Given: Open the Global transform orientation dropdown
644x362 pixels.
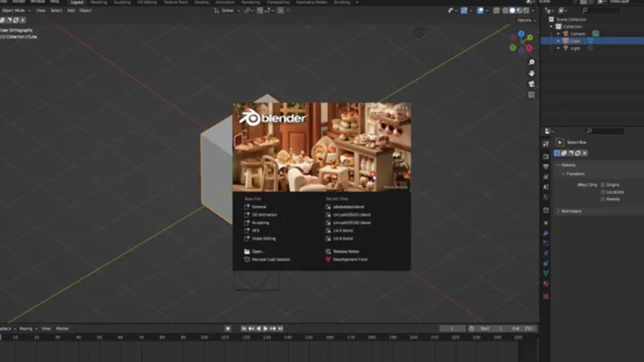Looking at the screenshot, I should click(227, 11).
